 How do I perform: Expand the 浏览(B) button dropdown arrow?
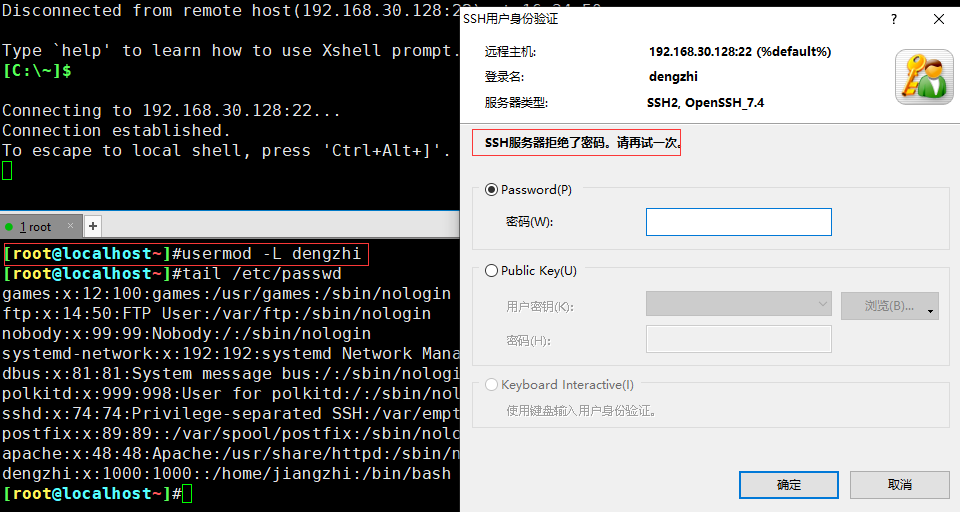point(931,311)
